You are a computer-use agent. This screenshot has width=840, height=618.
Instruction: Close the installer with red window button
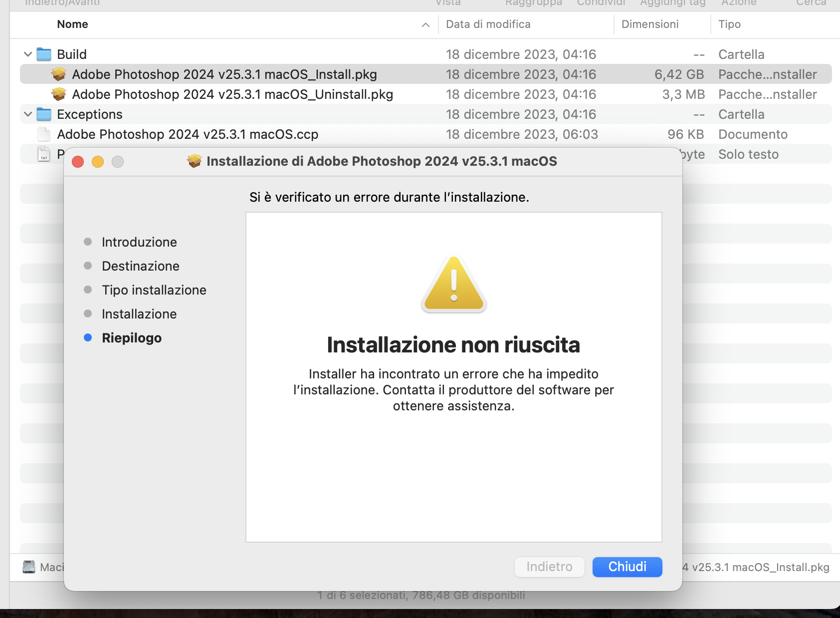click(x=78, y=162)
